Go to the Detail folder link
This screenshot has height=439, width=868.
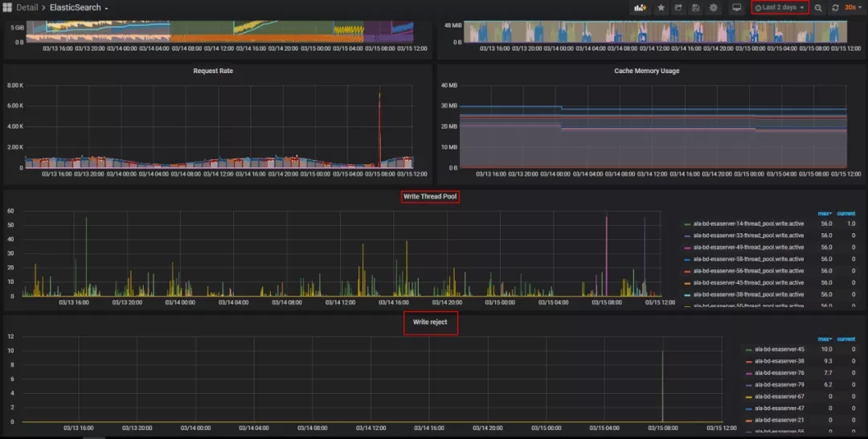27,7
